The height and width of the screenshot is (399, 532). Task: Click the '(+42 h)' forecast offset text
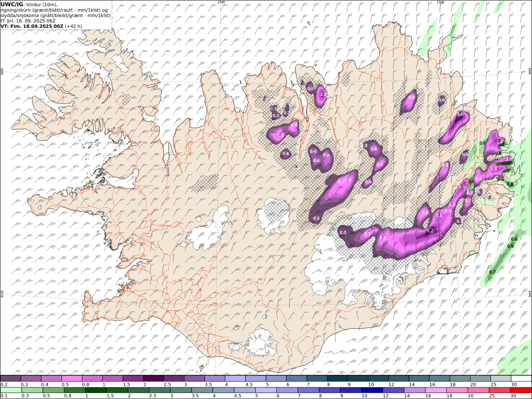pyautogui.click(x=74, y=26)
